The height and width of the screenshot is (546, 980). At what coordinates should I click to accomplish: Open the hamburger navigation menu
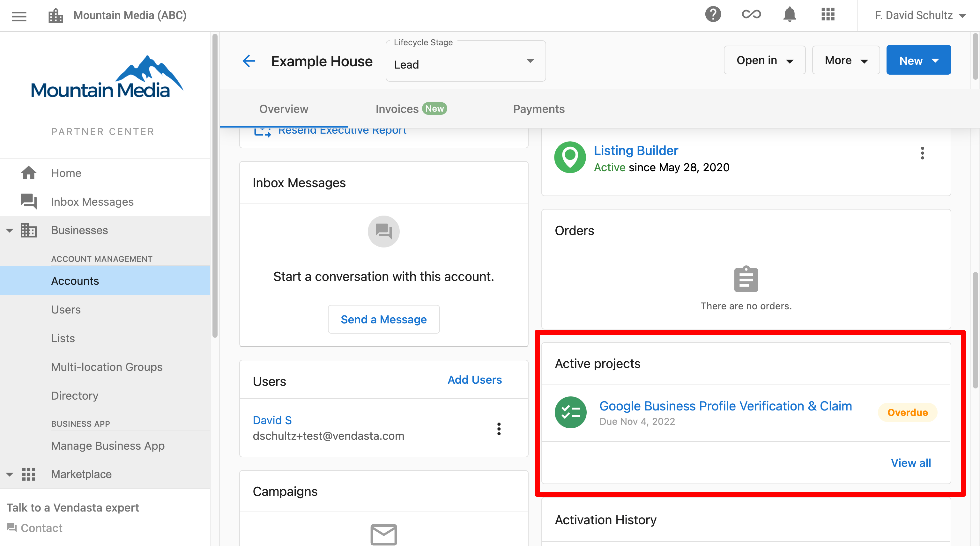[x=19, y=16]
